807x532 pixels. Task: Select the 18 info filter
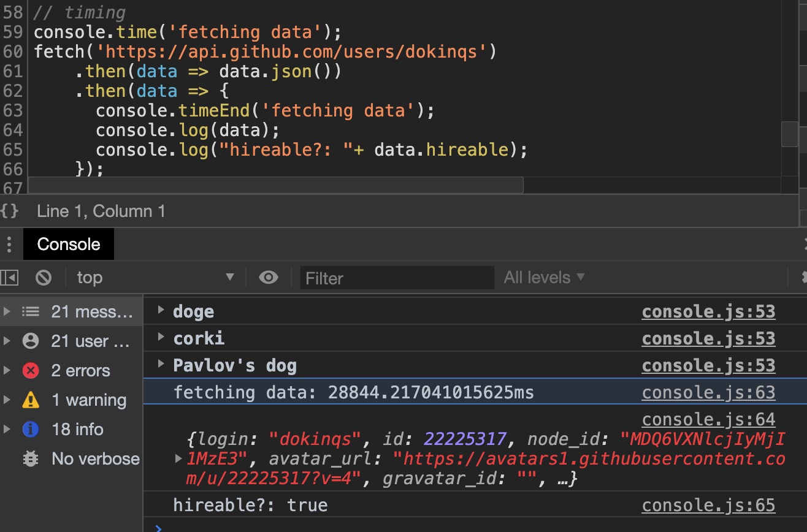click(x=77, y=430)
